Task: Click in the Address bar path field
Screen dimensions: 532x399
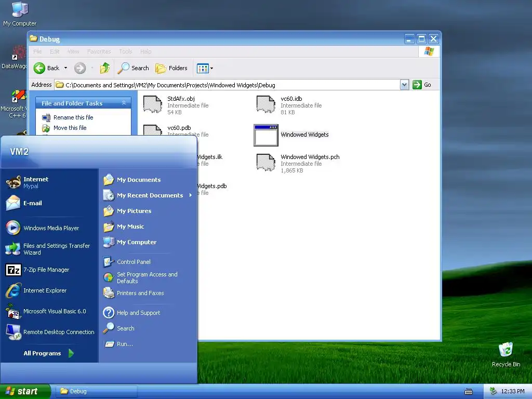Action: coord(228,85)
